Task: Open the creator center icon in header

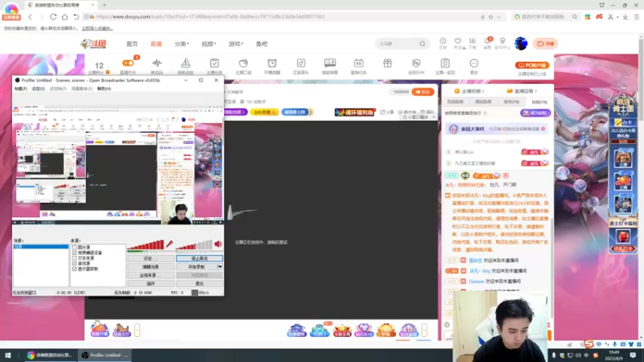Action: 502,41
